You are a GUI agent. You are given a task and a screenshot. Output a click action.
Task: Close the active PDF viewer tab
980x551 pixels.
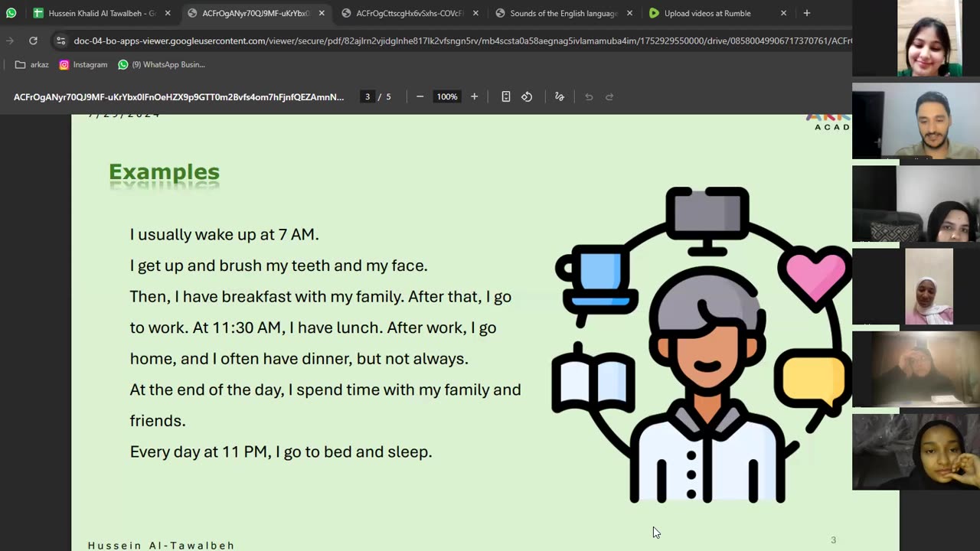(322, 13)
